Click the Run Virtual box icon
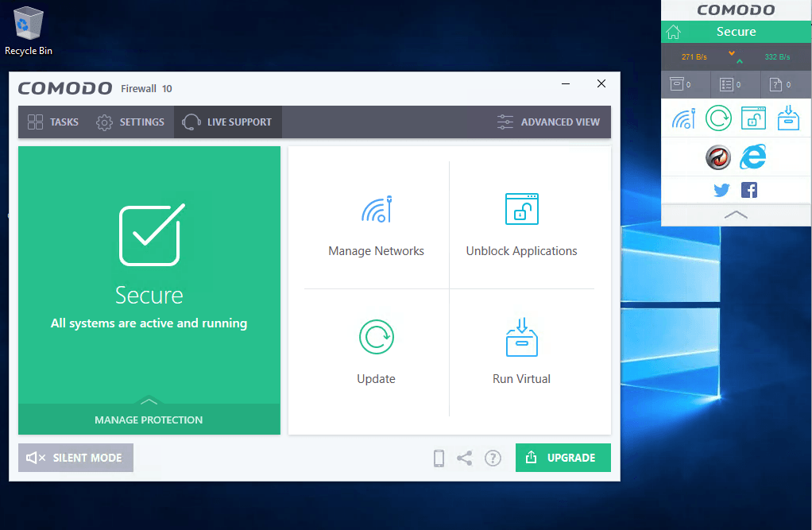 (x=521, y=337)
